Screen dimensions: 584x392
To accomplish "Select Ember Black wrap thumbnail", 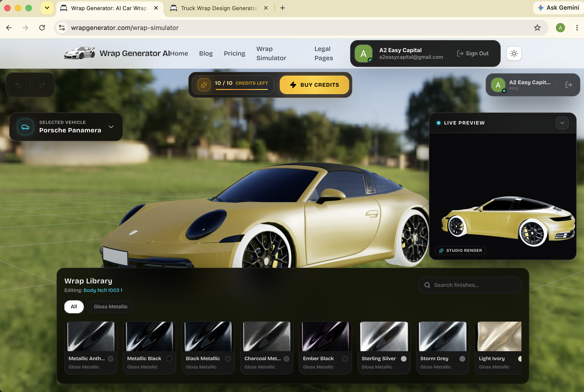I will click(x=325, y=336).
